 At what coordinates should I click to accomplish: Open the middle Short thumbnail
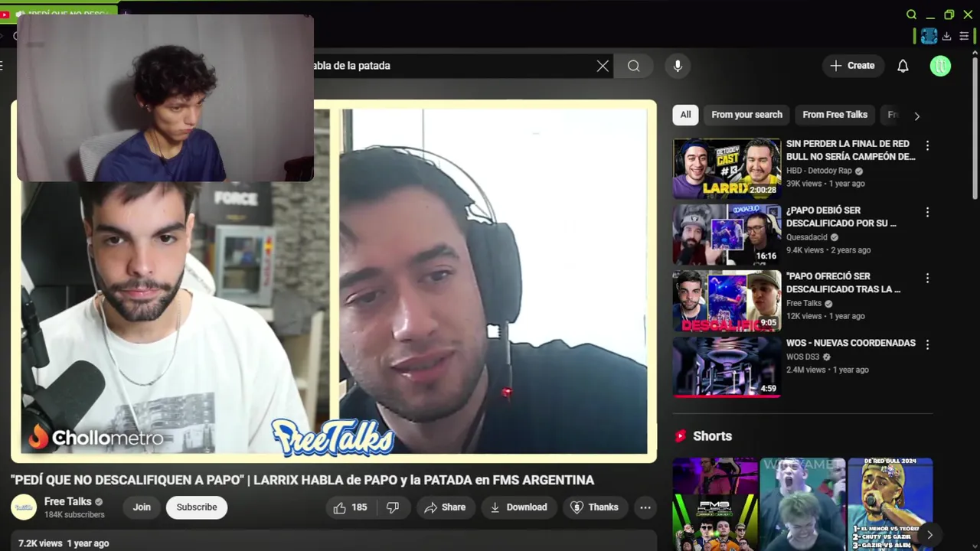802,504
